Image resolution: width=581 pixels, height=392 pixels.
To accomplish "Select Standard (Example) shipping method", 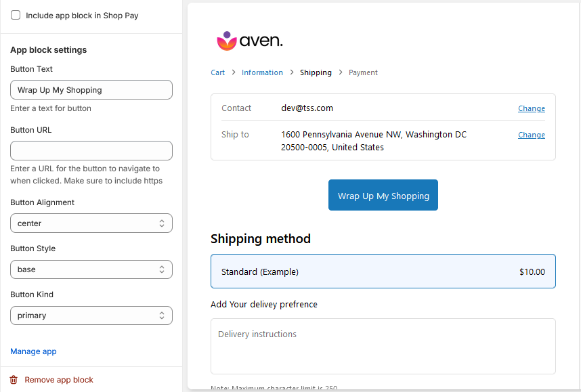I will click(x=383, y=271).
